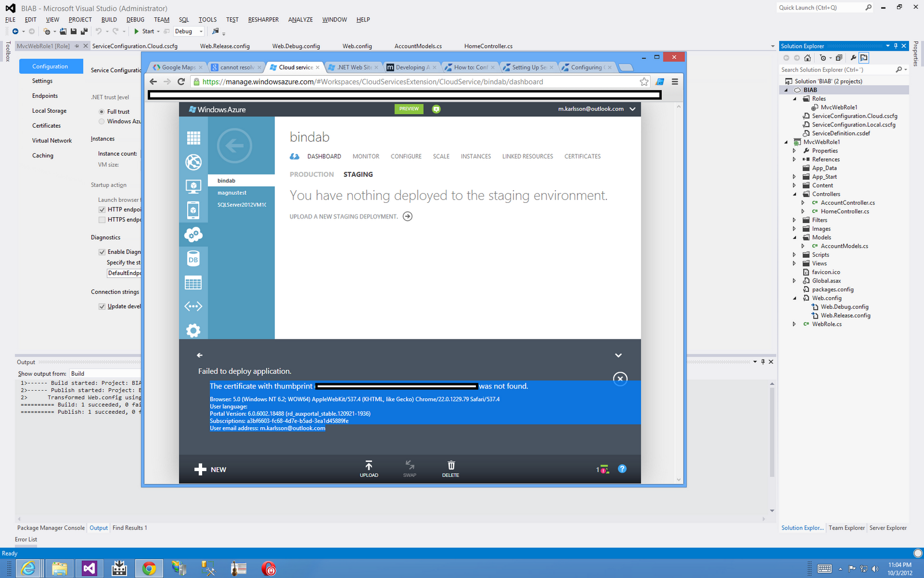Screen dimensions: 924x578
Task: Click SWAP icon in Azure command bar
Action: 409,469
